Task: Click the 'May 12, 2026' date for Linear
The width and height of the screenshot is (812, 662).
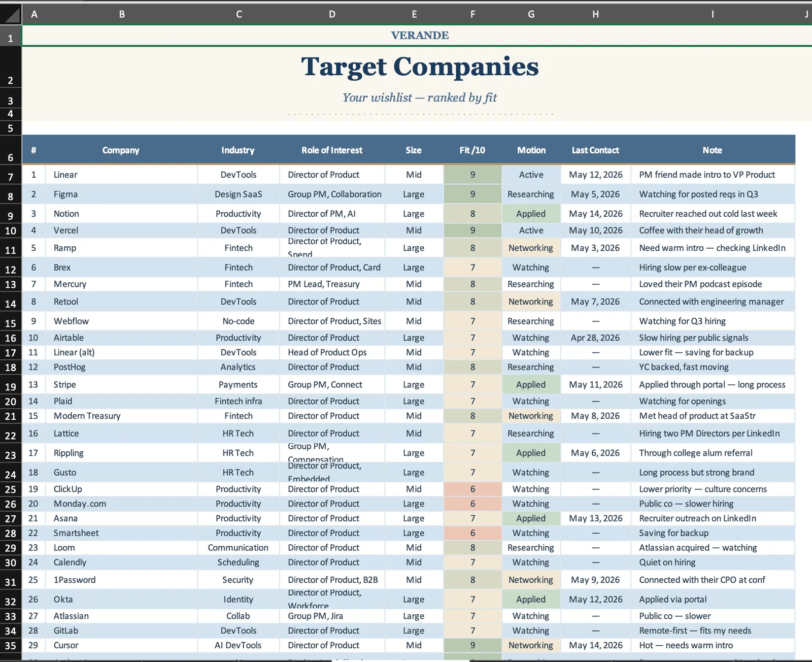Action: [595, 175]
